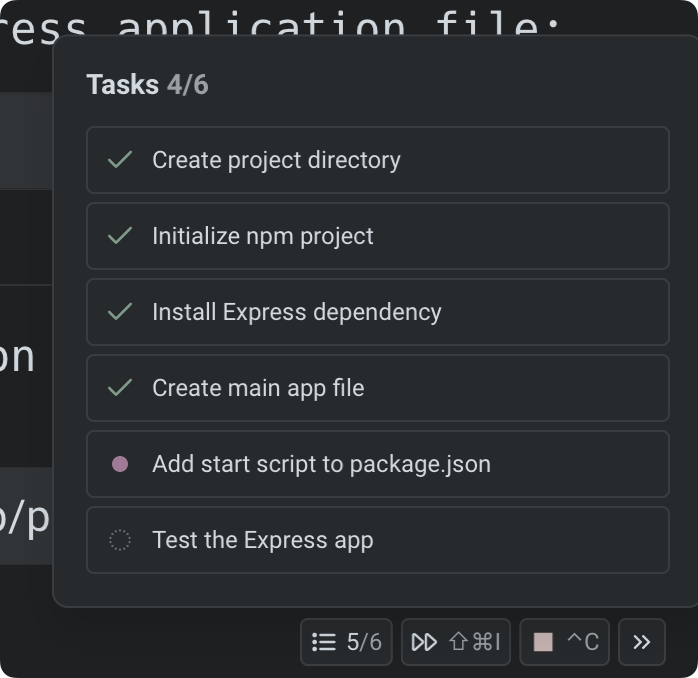
Task: Click checkmark icon beside Create project directory
Action: coord(120,160)
